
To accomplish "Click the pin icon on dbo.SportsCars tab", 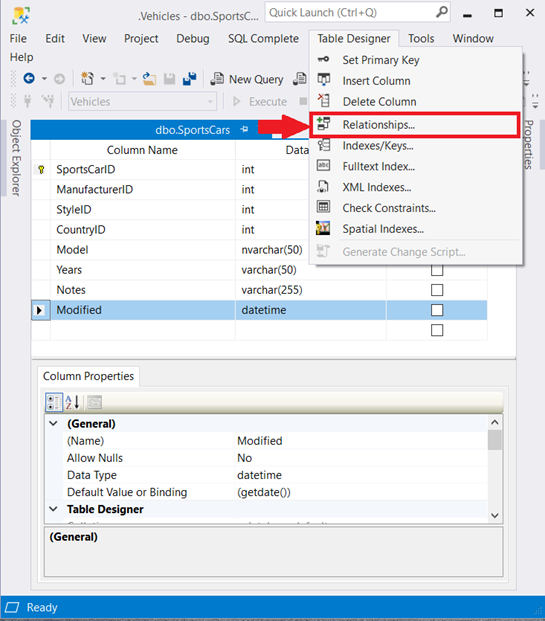I will [x=244, y=129].
